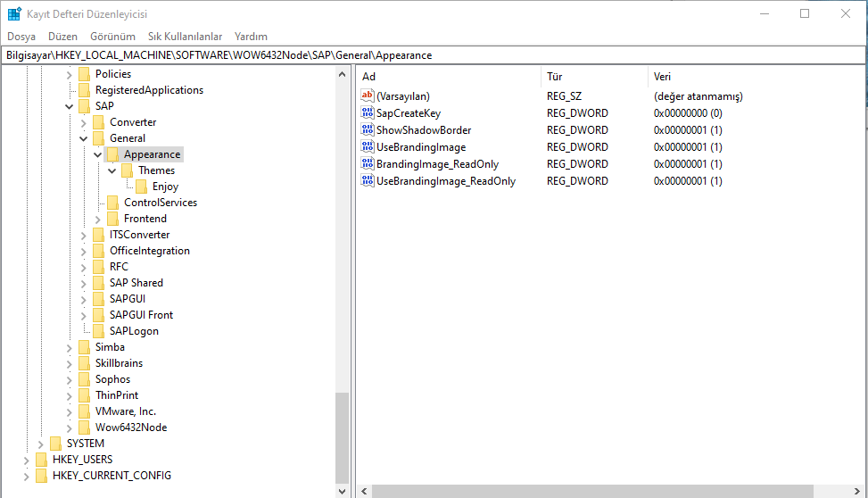This screenshot has height=498, width=868.
Task: Click the Themes folder icon
Action: 128,170
